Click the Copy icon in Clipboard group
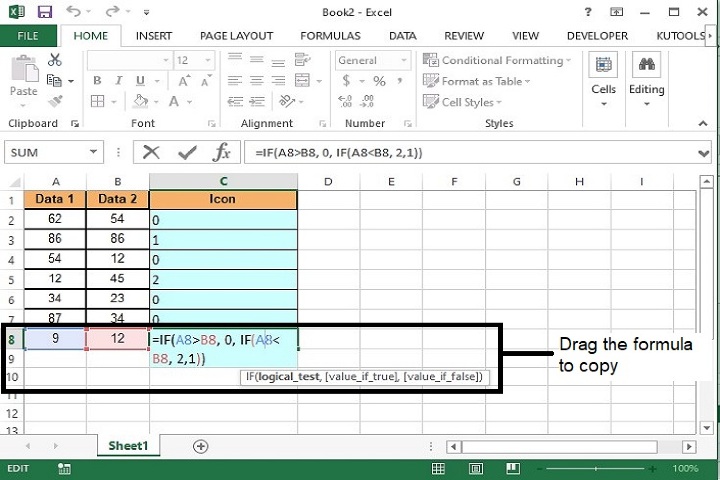 click(54, 80)
